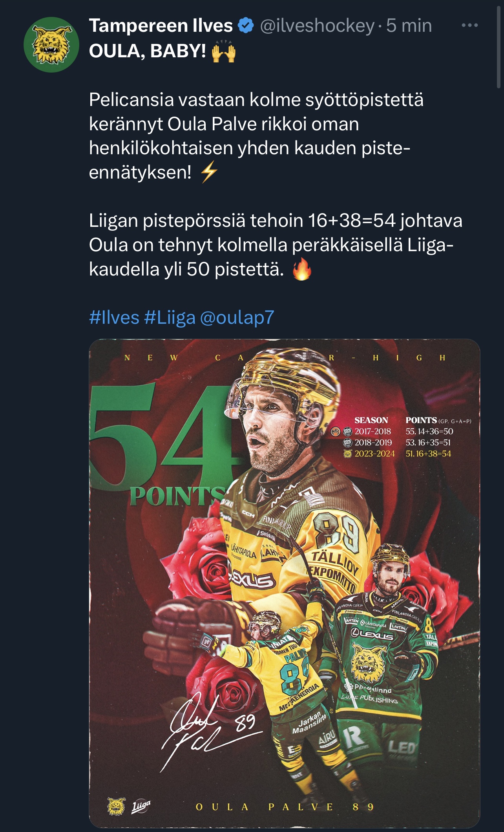Open the Tampereen Ilves lynx profile avatar

point(51,45)
